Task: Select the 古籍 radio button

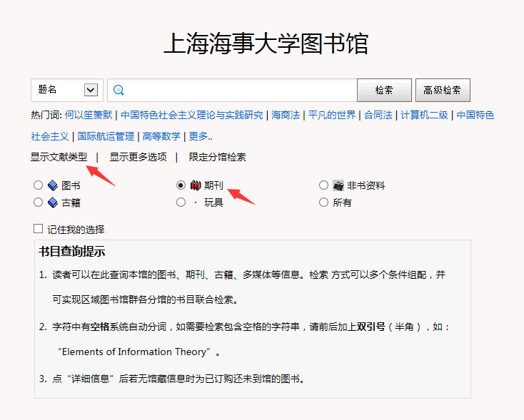Action: [x=38, y=202]
